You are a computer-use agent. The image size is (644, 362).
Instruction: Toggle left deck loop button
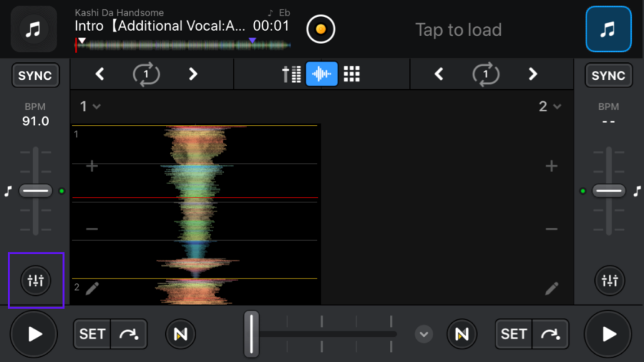146,74
